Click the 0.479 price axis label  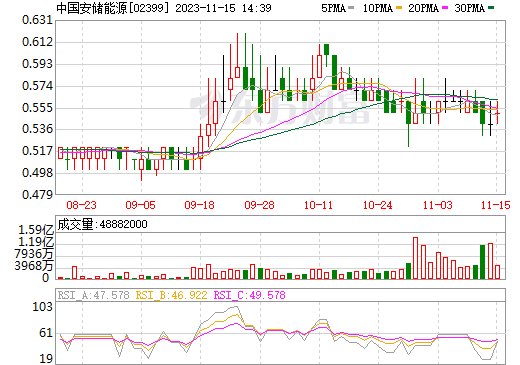tap(38, 194)
